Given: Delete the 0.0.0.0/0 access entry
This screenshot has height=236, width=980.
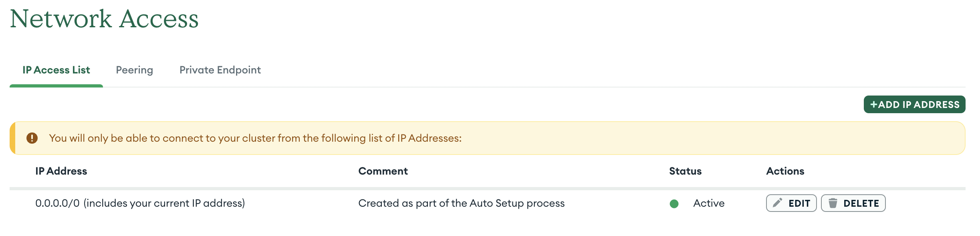Looking at the screenshot, I should [x=853, y=203].
